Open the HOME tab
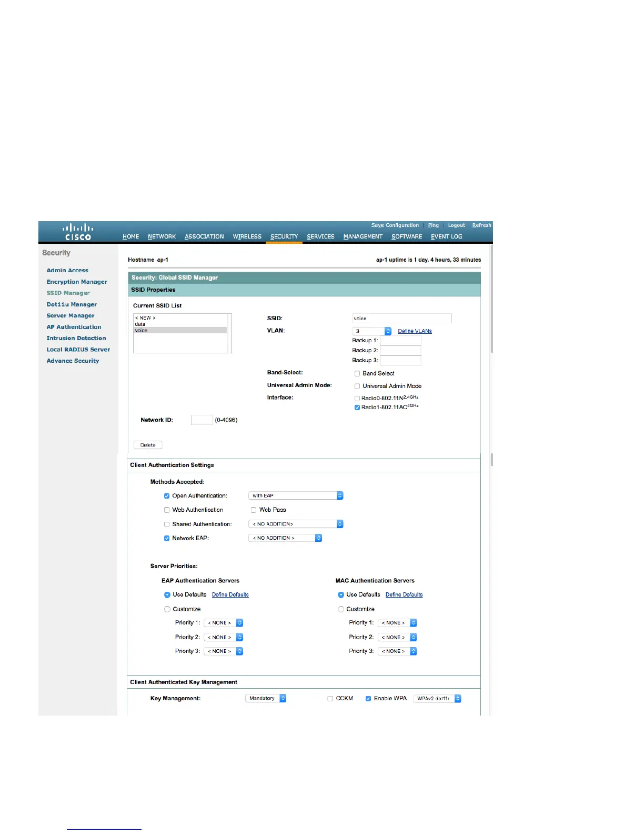Screen dimensions: 644x834 (x=130, y=237)
